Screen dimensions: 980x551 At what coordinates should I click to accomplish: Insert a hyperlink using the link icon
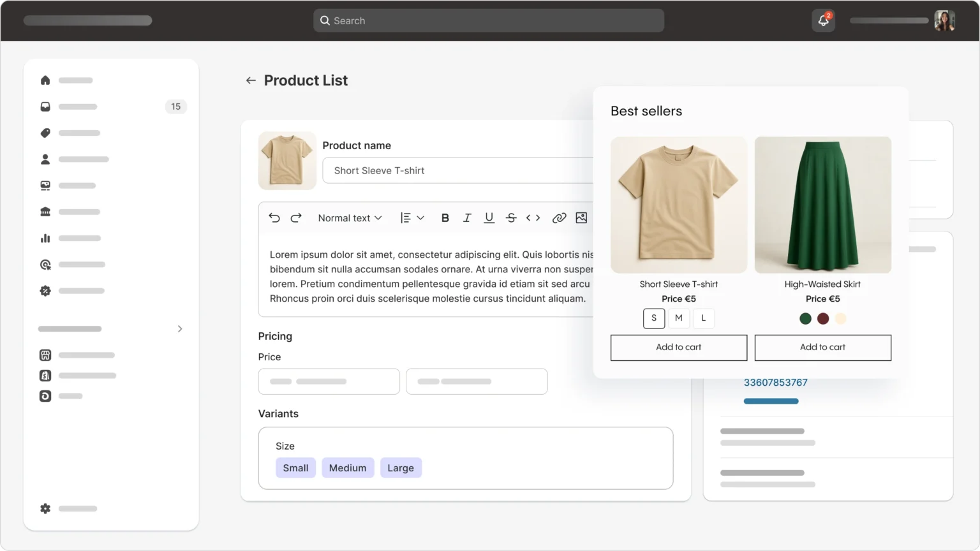click(x=559, y=218)
